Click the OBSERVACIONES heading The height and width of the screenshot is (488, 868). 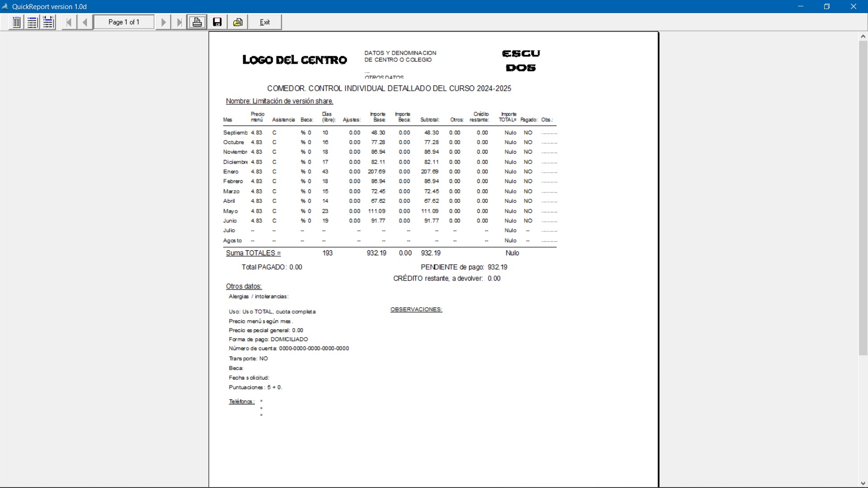(416, 310)
